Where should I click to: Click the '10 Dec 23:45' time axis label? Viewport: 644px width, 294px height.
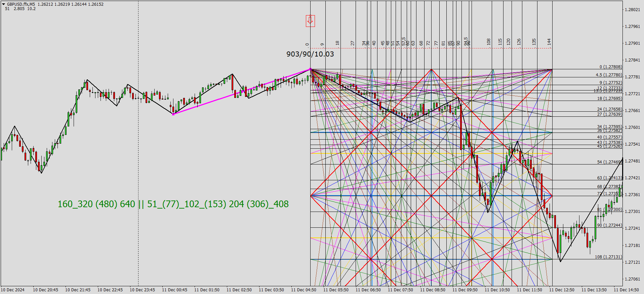click(142, 290)
